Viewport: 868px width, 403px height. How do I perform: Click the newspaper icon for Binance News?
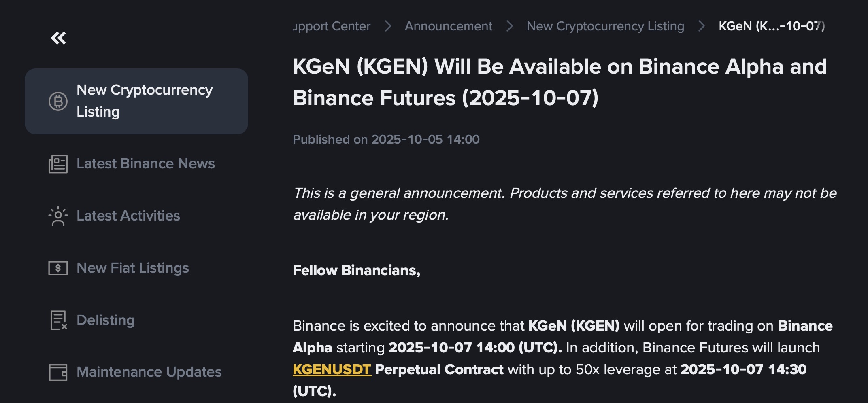coord(58,164)
